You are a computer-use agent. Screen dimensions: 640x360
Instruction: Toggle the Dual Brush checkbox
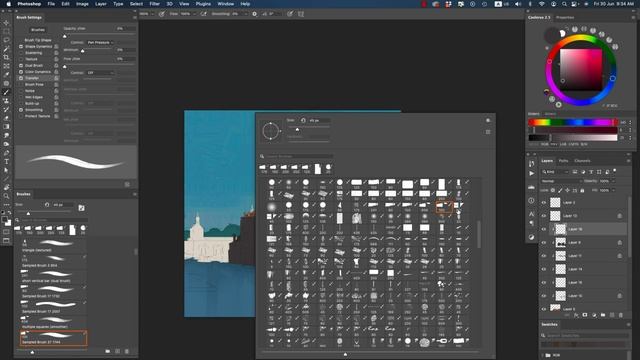click(21, 65)
